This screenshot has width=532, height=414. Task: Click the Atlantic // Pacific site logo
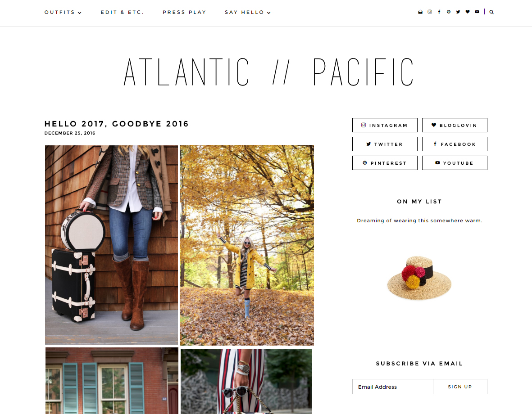click(269, 72)
